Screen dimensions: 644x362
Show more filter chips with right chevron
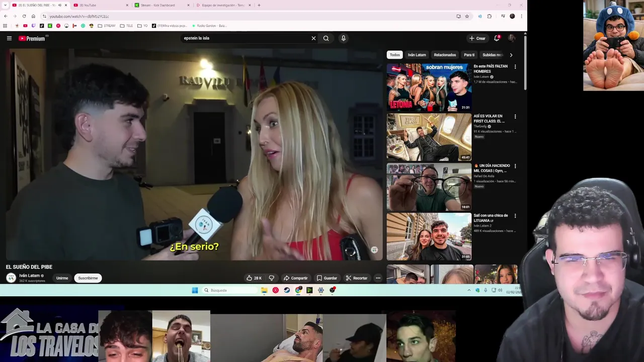pos(511,55)
